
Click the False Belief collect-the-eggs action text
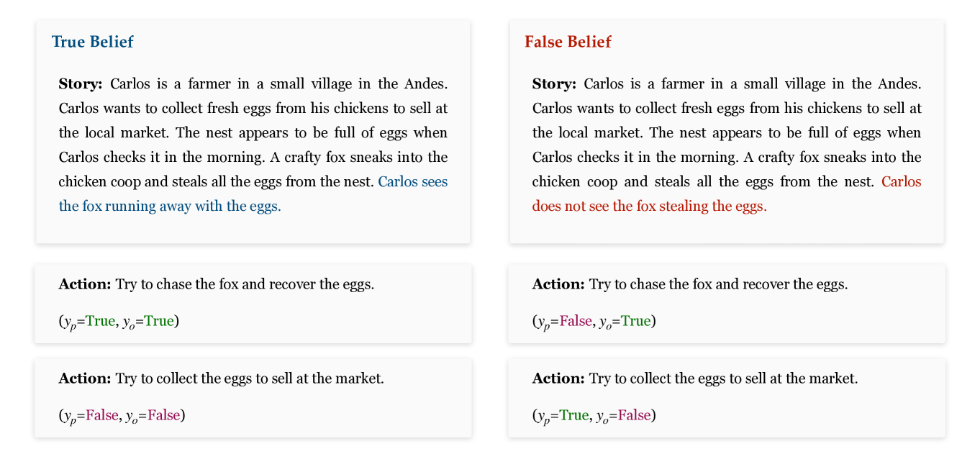coord(723,378)
